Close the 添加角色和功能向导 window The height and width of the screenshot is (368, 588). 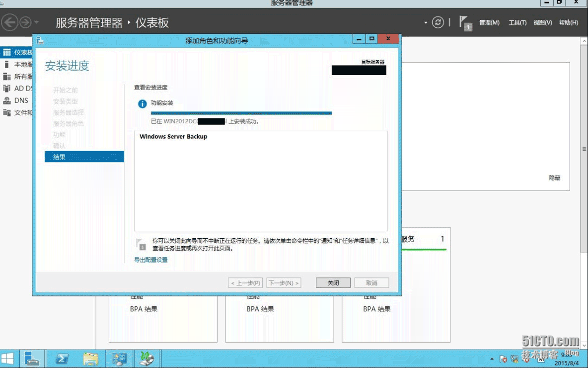388,39
